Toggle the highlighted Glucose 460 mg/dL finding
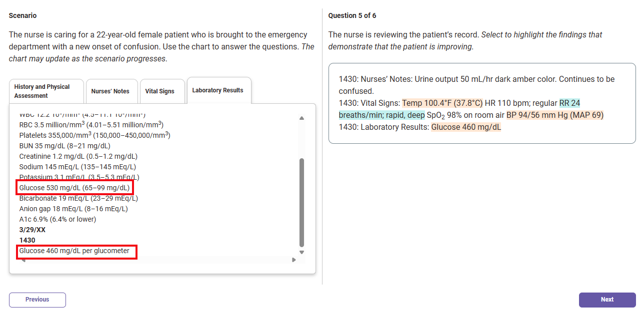This screenshot has height=316, width=644. coord(466,127)
